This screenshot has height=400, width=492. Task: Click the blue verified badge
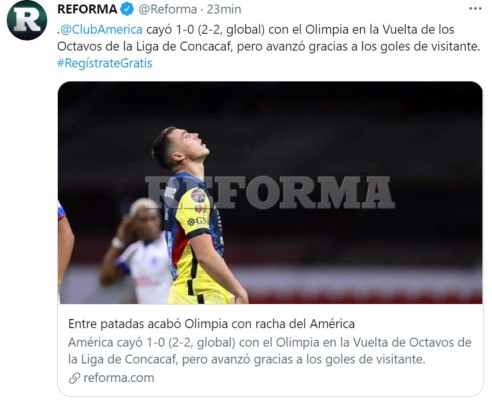click(127, 9)
